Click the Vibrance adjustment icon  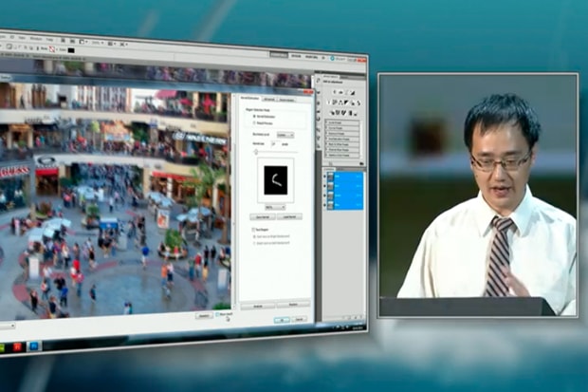point(328,103)
